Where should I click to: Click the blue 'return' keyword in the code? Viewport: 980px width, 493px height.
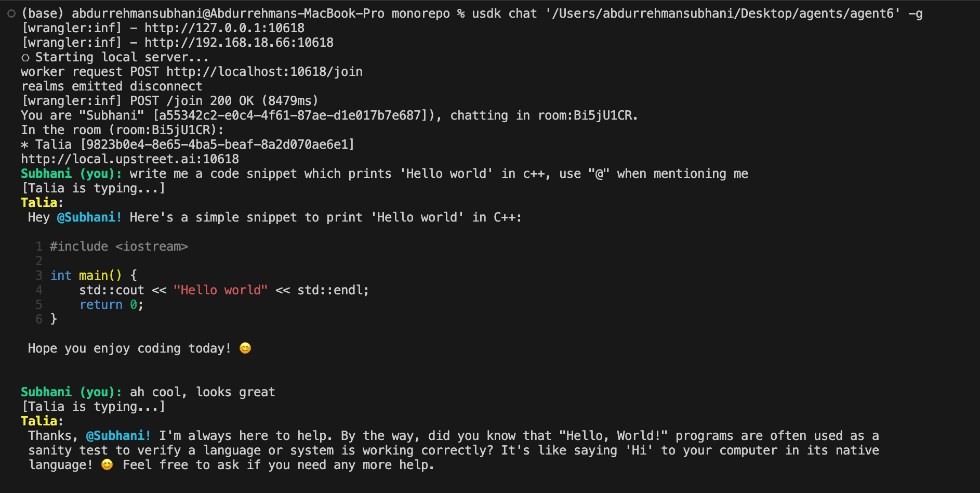(101, 305)
